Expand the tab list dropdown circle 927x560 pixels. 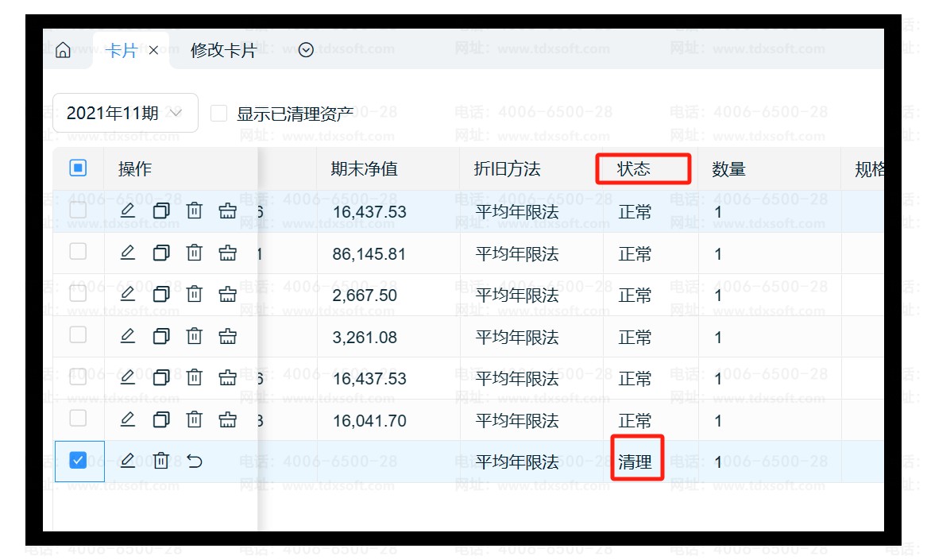click(306, 51)
